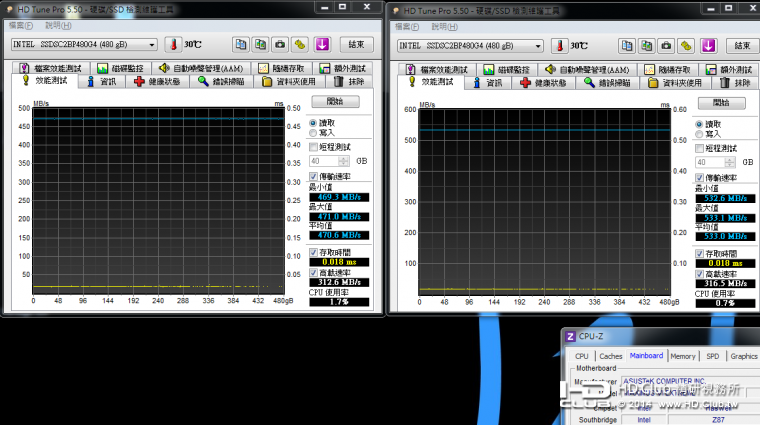Select 讀取 radio button in right window

pyautogui.click(x=699, y=125)
